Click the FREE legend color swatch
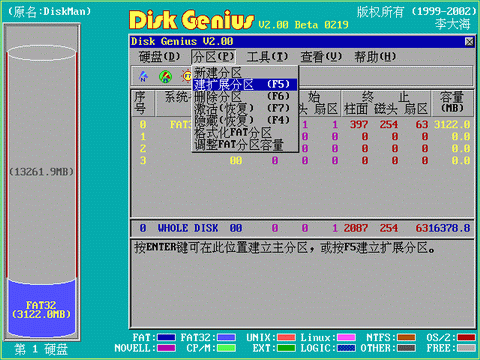 pyautogui.click(x=466, y=348)
